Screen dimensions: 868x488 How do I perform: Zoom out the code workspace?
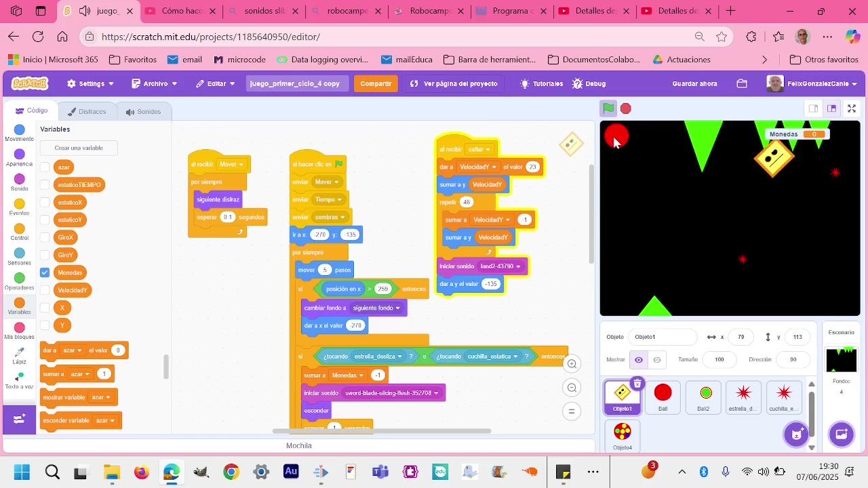click(572, 388)
